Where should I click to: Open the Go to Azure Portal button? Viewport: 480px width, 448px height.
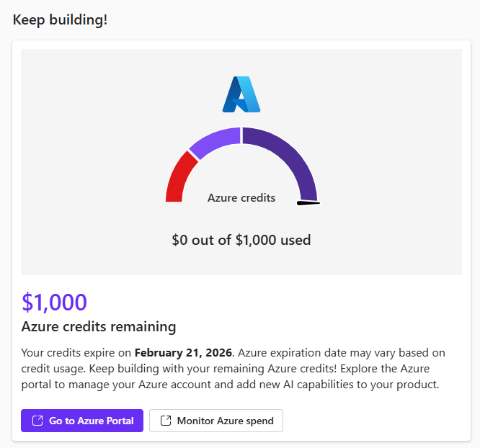(x=82, y=421)
